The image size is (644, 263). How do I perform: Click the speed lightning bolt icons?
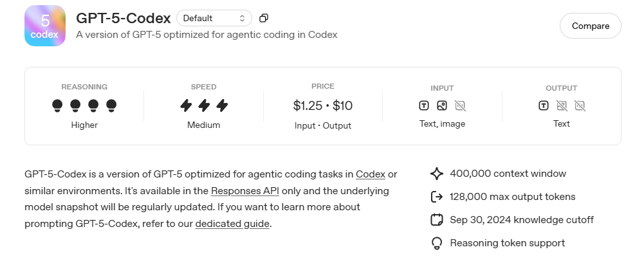[204, 105]
